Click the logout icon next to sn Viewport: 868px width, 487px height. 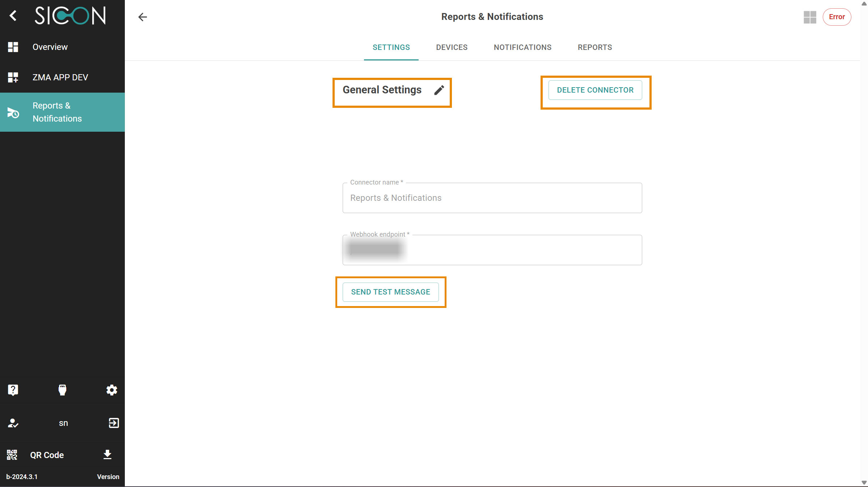point(114,423)
